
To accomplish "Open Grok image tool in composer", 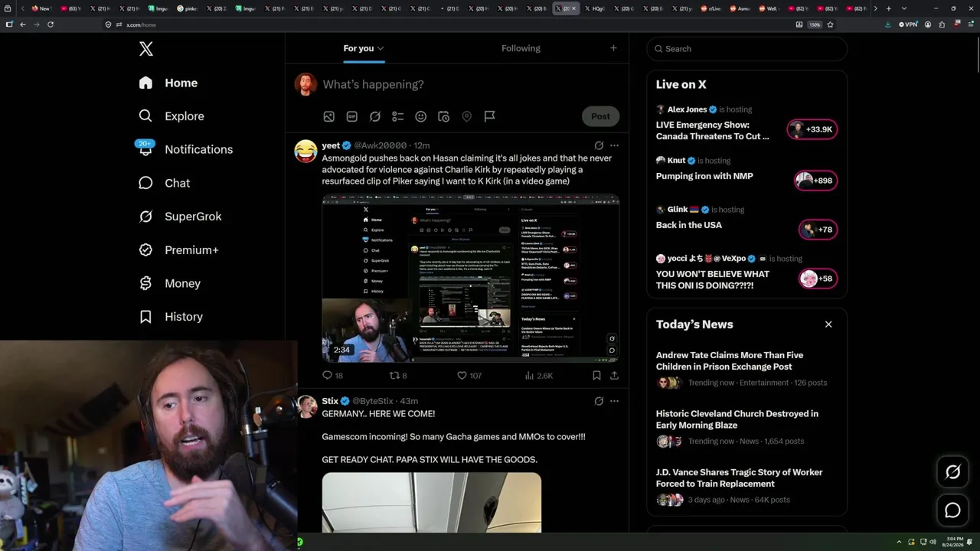I will 375,116.
